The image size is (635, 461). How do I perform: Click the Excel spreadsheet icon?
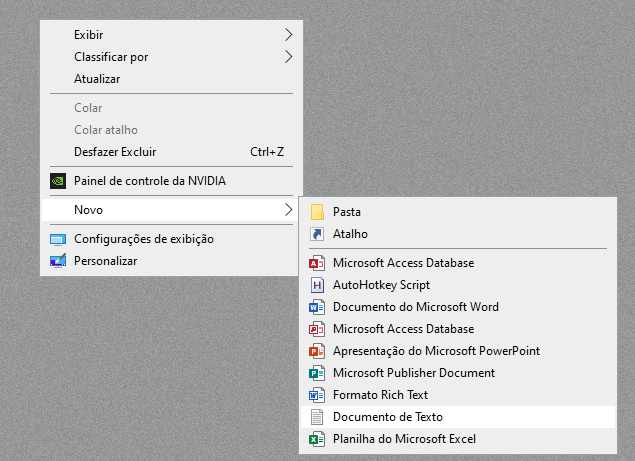[317, 439]
